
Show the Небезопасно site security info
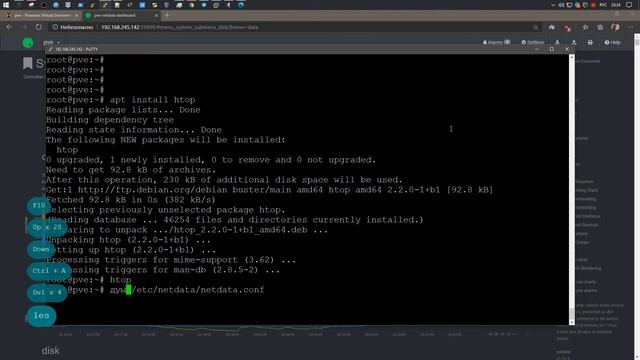73,27
